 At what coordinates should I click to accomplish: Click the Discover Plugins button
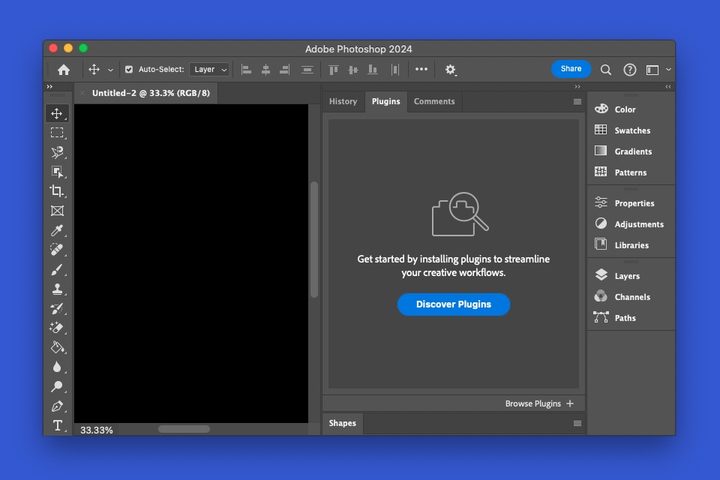click(454, 305)
